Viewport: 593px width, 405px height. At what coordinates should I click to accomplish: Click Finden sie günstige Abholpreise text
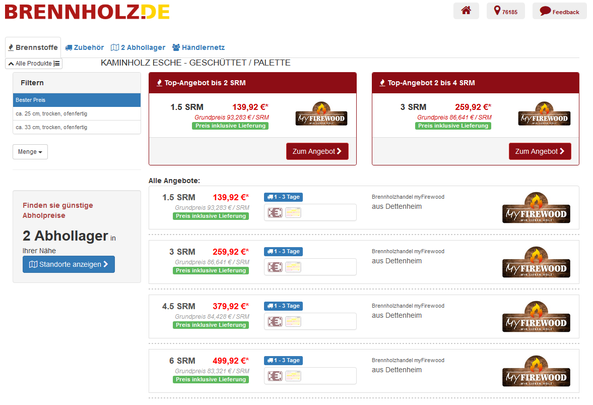(58, 211)
